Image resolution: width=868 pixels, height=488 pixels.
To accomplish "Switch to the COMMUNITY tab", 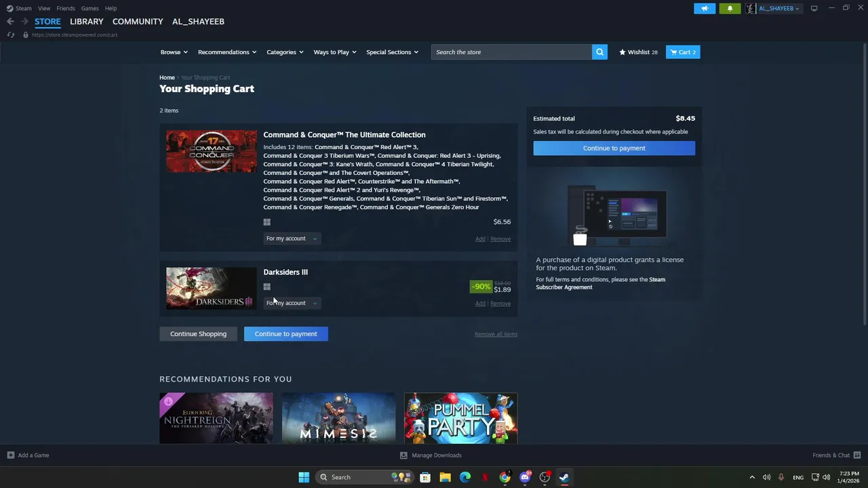I will [x=138, y=22].
